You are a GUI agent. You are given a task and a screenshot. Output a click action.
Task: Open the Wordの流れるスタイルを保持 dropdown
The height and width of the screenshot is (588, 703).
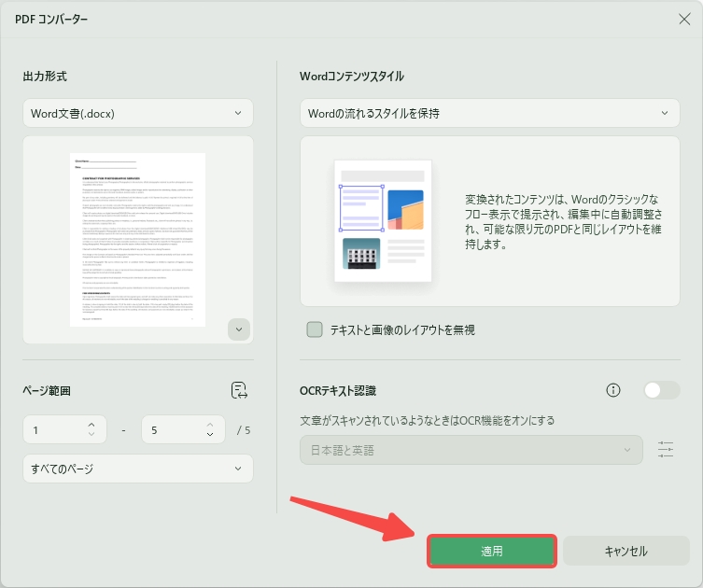coord(489,113)
